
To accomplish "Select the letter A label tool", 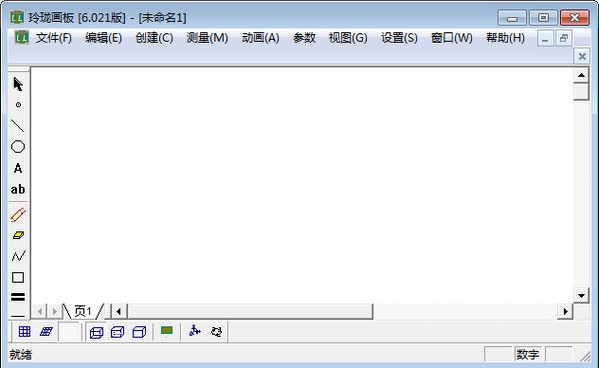I will pyautogui.click(x=18, y=168).
